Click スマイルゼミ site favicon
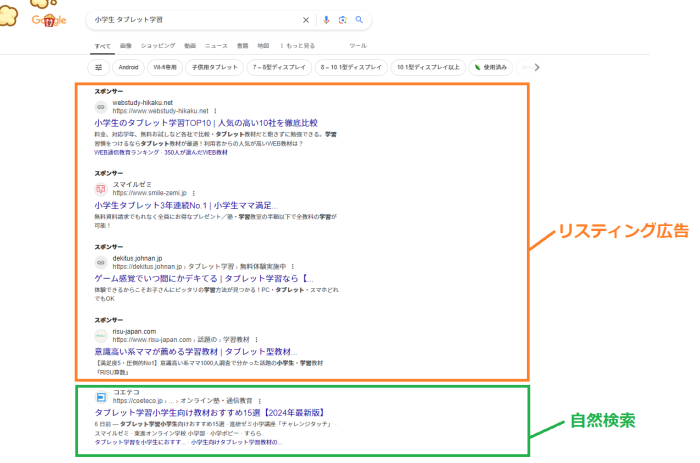The image size is (700, 463). [101, 189]
